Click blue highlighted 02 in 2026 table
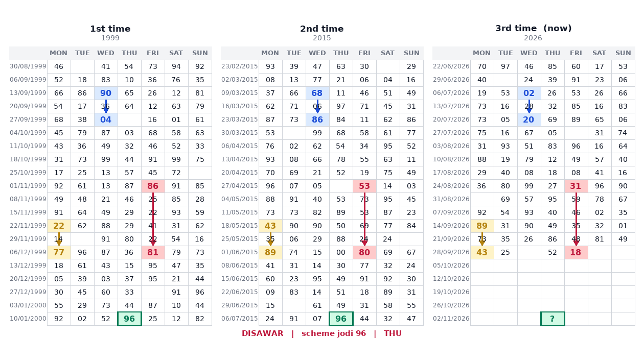The image size is (644, 362). [x=529, y=93]
